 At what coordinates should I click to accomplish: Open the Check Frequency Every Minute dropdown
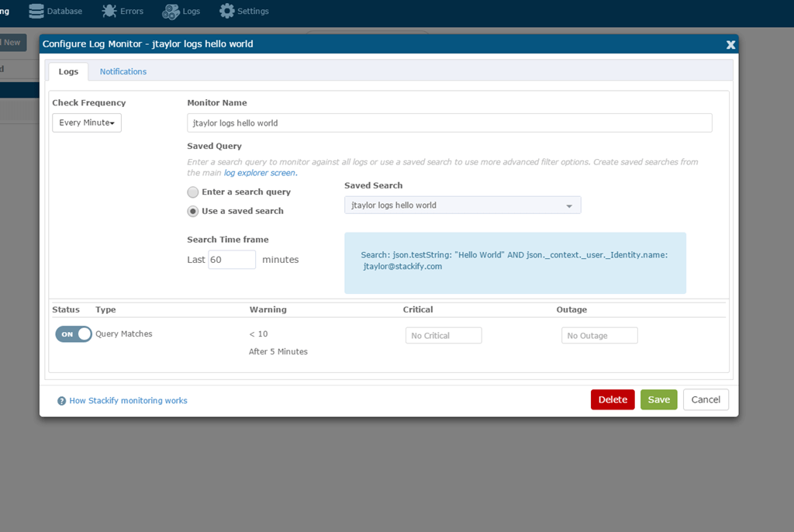(87, 123)
